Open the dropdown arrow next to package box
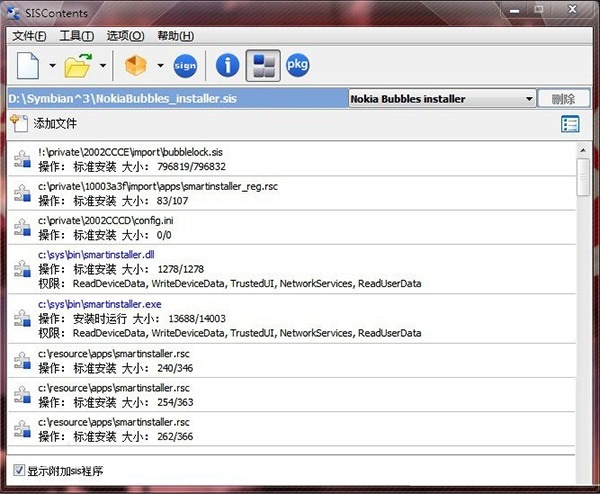 (160, 65)
